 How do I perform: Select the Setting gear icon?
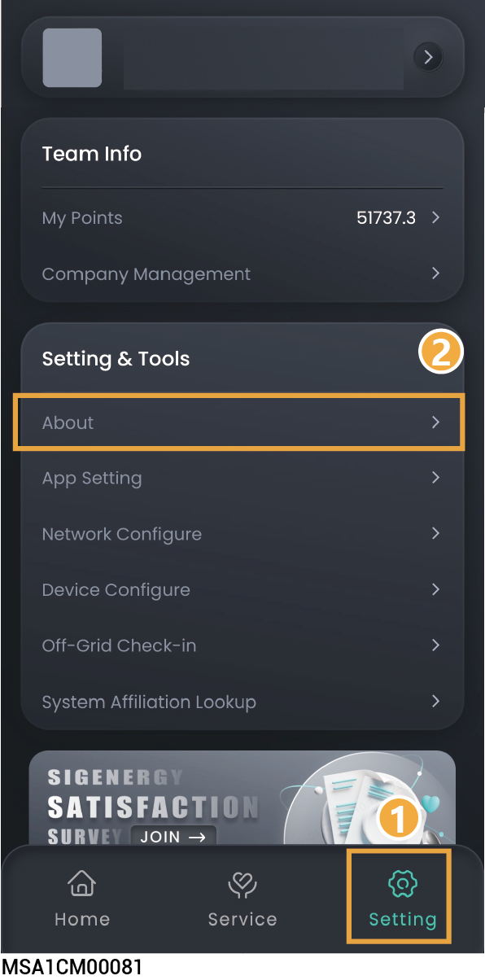pos(403,884)
